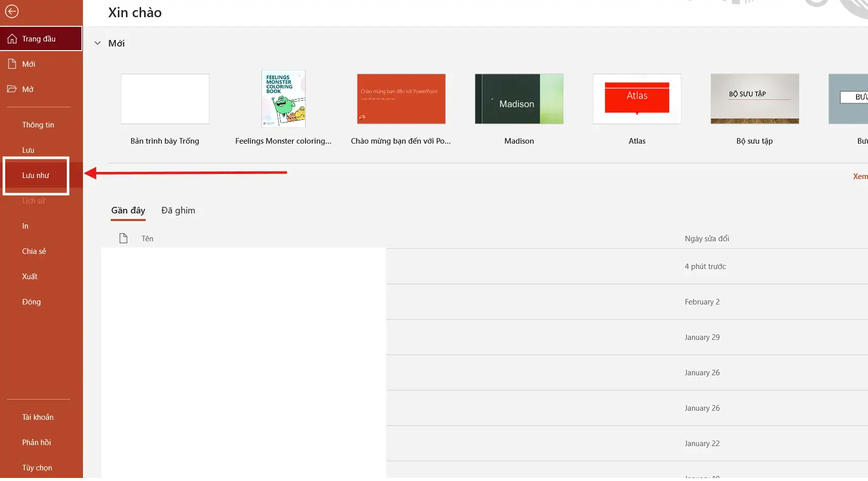This screenshot has height=481, width=868.
Task: Select the Bộ sưu tập theme
Action: [x=755, y=99]
